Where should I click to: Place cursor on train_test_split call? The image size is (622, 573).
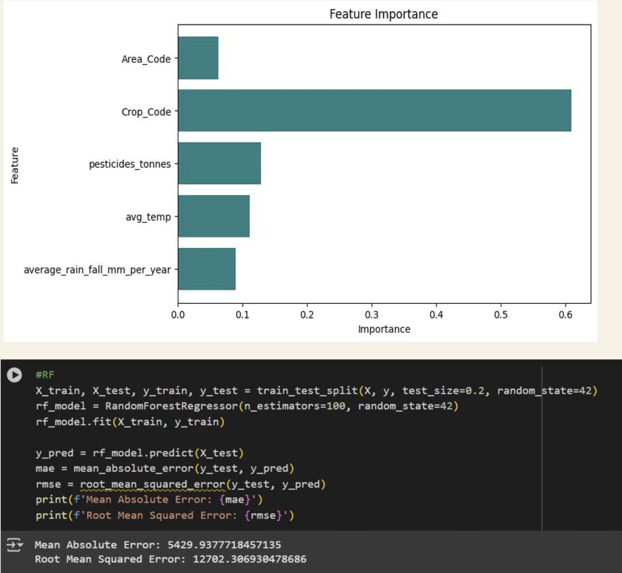307,390
